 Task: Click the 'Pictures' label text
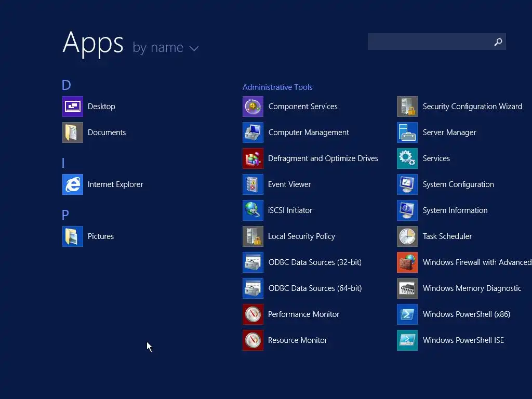(101, 236)
